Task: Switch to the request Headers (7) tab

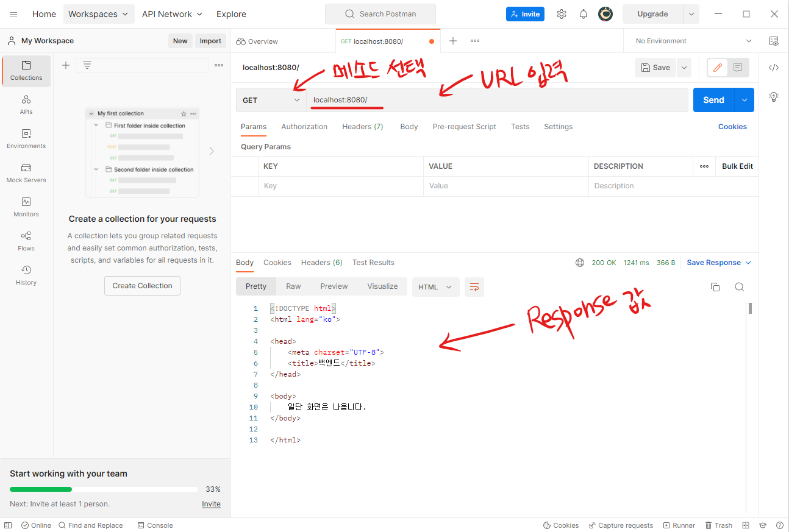Action: (x=363, y=127)
